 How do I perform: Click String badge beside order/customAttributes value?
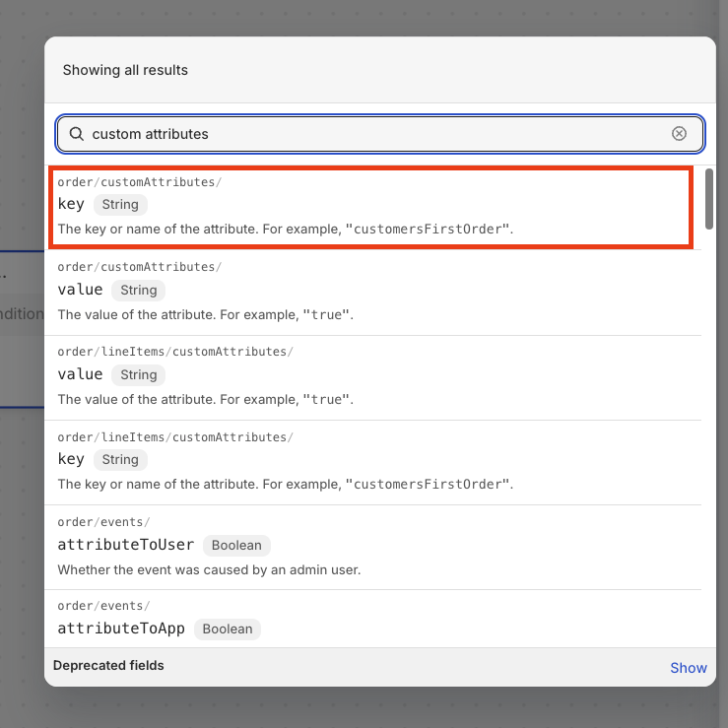[139, 290]
